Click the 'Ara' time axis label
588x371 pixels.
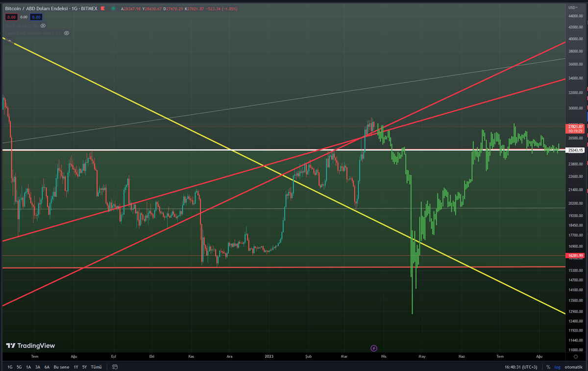229,357
